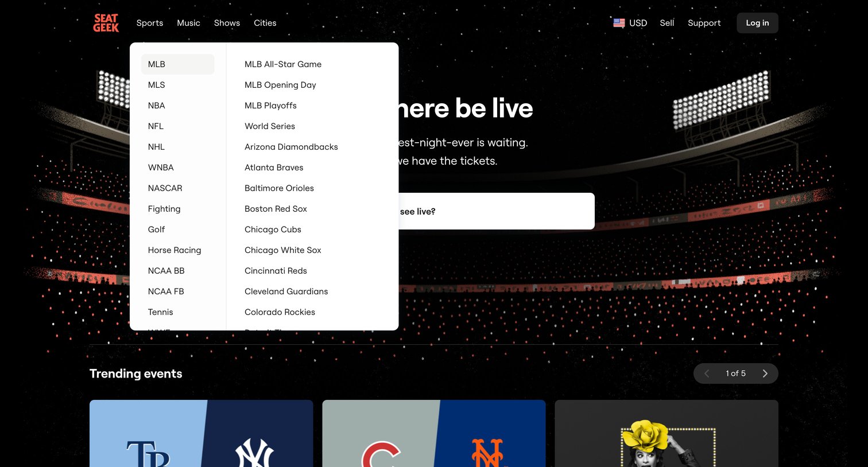Select NHL in the sports list
Screen dimensions: 868x467
(178, 147)
